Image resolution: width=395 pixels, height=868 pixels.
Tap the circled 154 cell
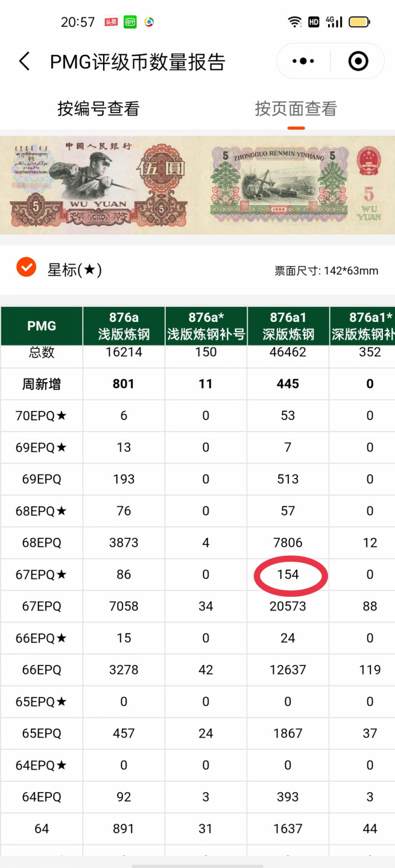tap(288, 574)
